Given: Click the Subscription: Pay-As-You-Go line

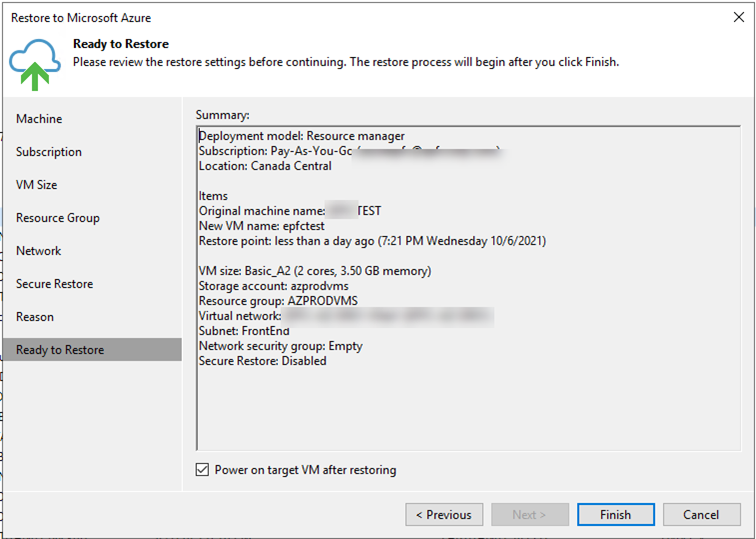Looking at the screenshot, I should [x=349, y=151].
